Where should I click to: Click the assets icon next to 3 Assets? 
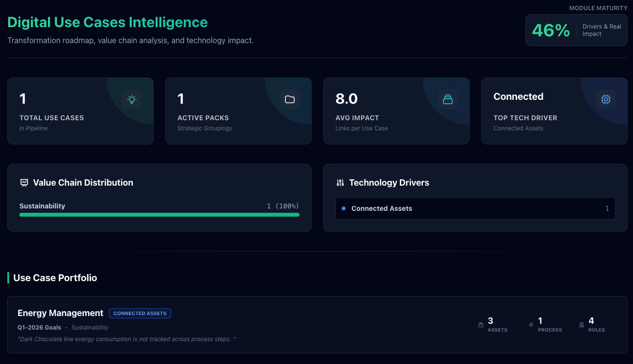coord(481,325)
